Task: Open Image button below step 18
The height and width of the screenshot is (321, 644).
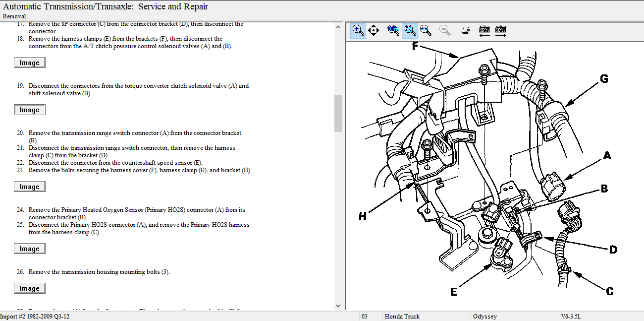Action: click(30, 63)
